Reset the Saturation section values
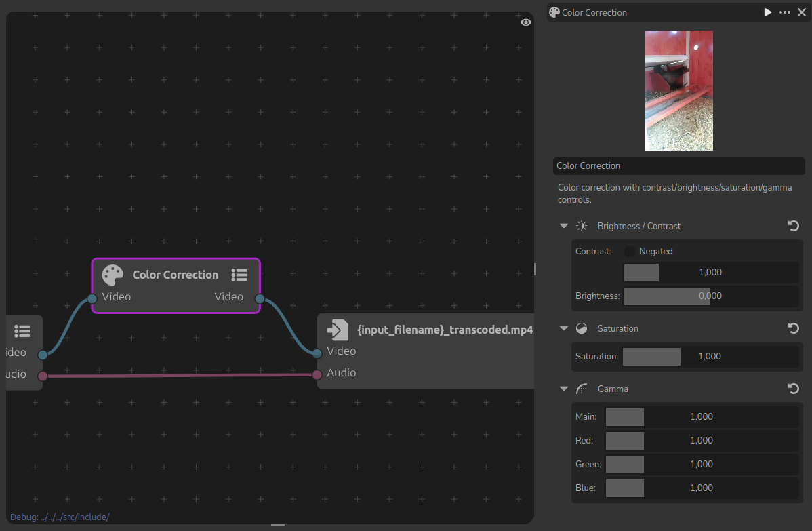812x531 pixels. (x=794, y=328)
